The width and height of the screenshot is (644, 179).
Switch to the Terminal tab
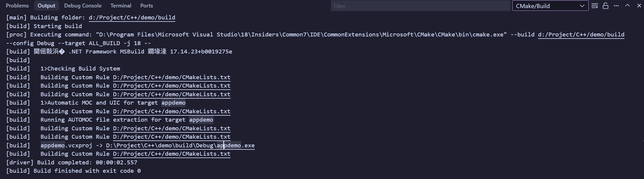point(121,5)
